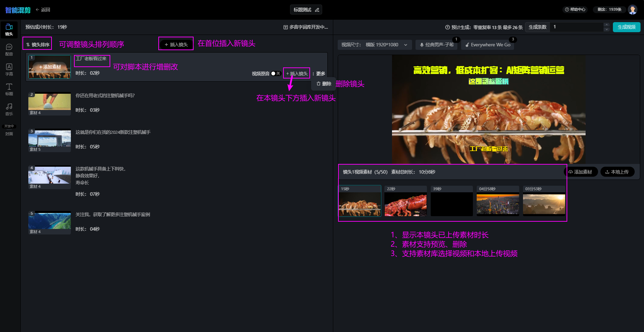
Task: Select shot 4 thumbnail with snowy scene
Action: click(50, 177)
